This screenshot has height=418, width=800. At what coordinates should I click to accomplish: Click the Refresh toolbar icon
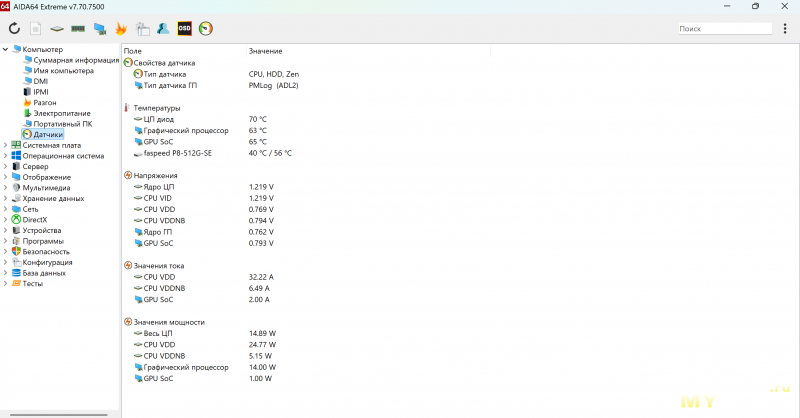[14, 29]
